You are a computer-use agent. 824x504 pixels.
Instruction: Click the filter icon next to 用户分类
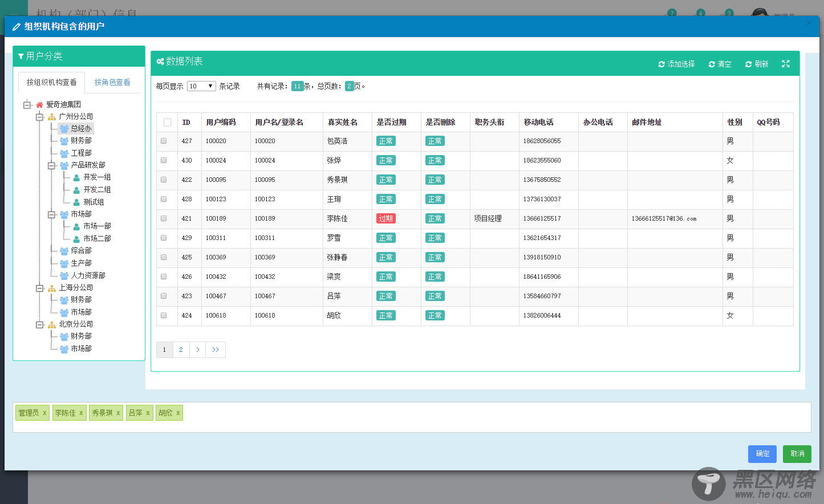tap(21, 56)
